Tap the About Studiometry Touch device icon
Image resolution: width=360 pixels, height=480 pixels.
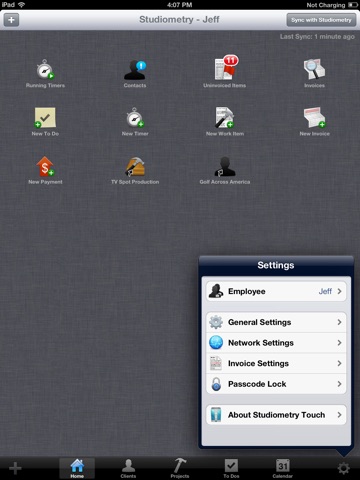point(216,415)
